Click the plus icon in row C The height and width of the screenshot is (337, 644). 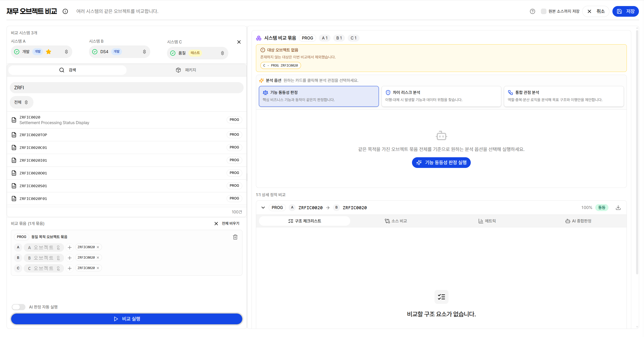click(69, 268)
